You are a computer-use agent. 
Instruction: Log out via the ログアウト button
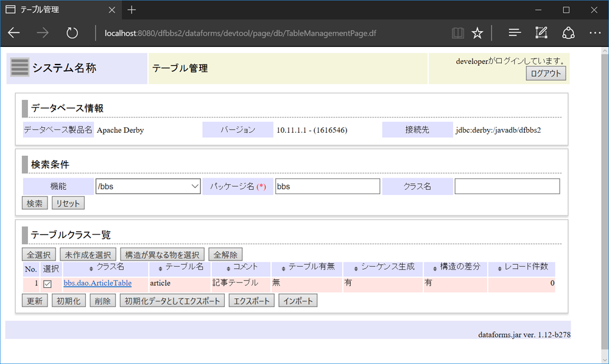546,74
